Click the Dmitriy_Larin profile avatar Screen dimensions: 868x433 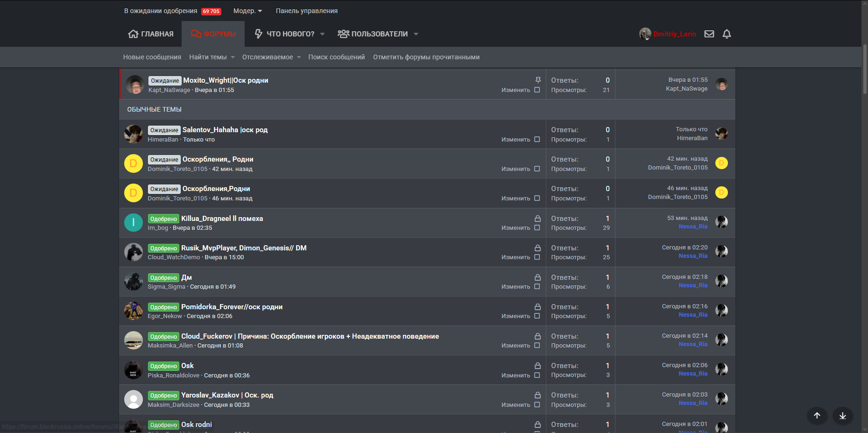(x=645, y=34)
